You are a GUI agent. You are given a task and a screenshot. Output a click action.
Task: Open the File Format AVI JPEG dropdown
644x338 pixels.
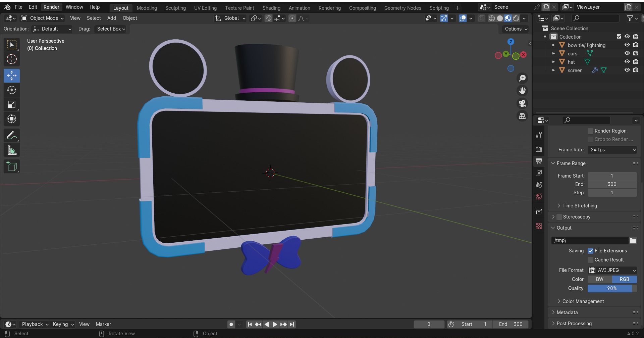[612, 270]
